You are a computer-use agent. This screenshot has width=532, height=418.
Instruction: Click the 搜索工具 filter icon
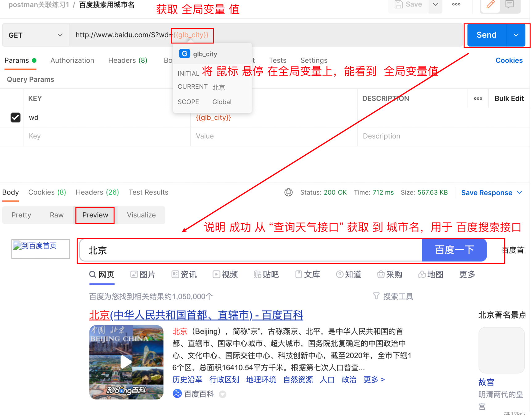[x=376, y=296]
